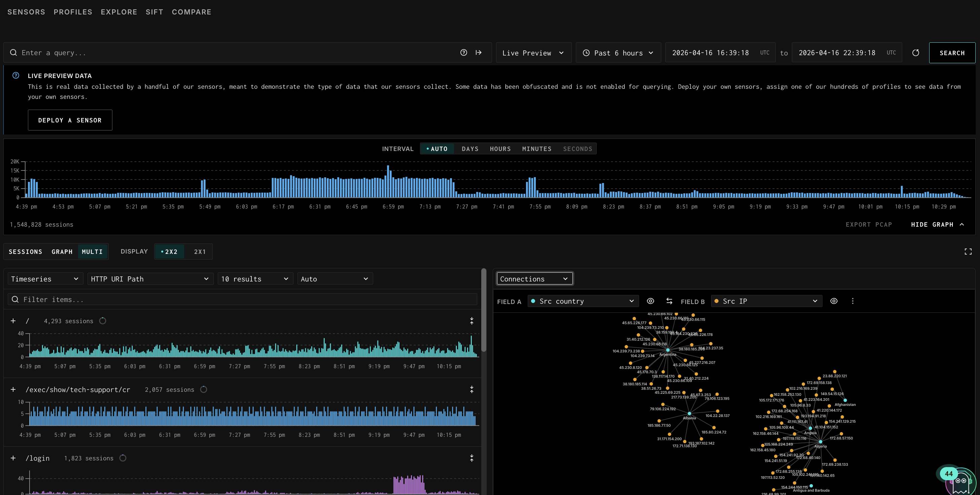
Task: Open the Connections view type dropdown
Action: click(534, 279)
